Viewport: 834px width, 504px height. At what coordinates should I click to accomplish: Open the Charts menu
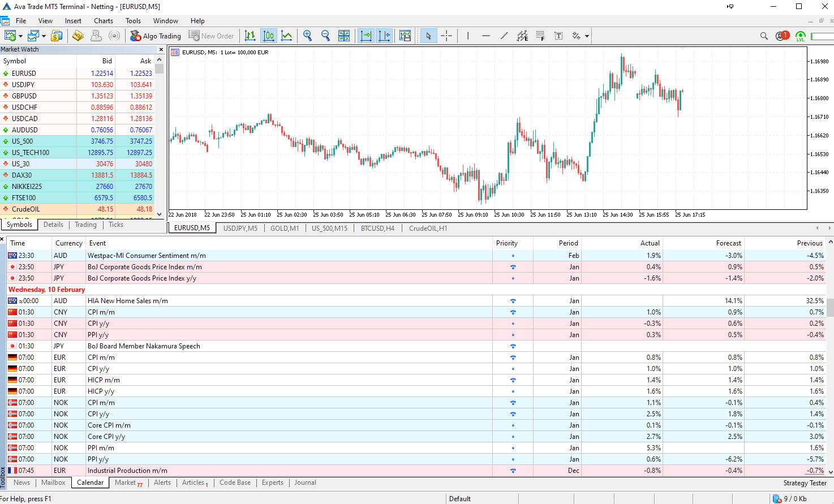[103, 20]
